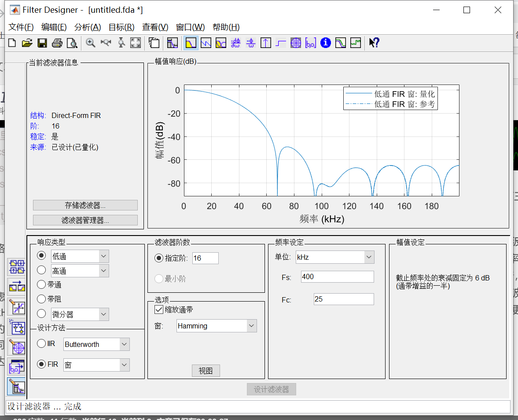Switch design method to IIR
The image size is (518, 420).
point(41,344)
